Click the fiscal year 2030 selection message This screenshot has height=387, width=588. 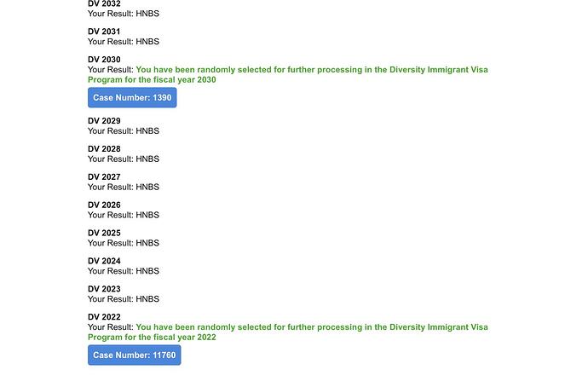288,75
